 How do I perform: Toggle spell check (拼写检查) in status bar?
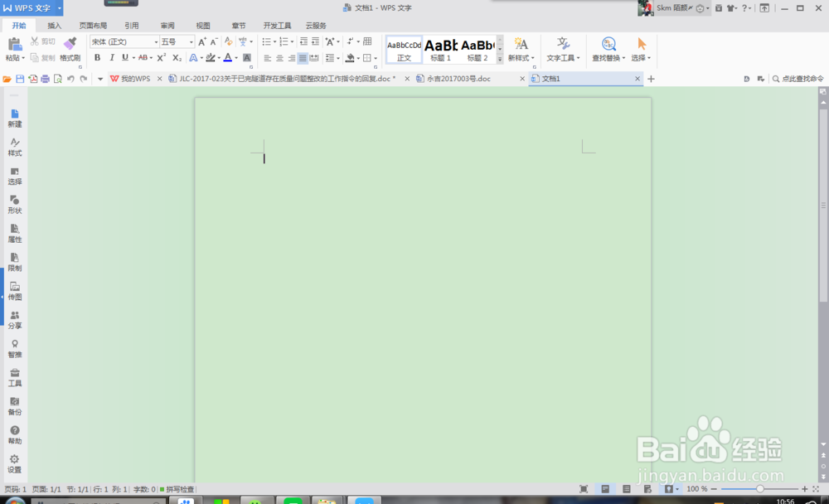[x=177, y=489]
